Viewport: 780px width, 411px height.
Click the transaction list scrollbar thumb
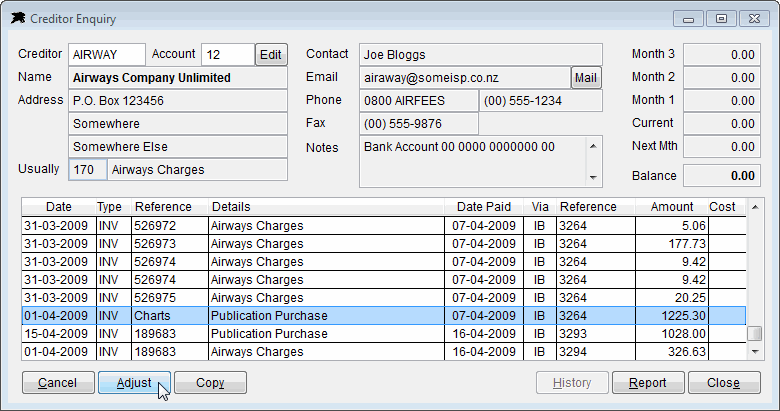click(755, 333)
